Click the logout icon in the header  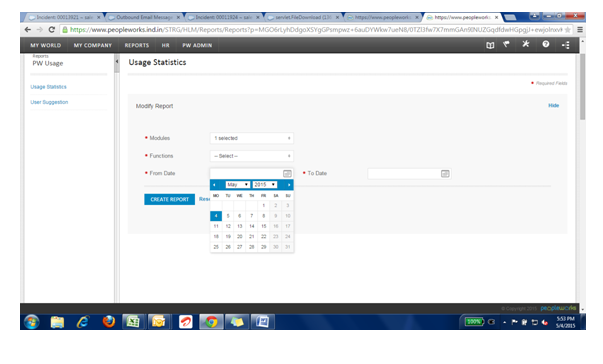point(566,45)
